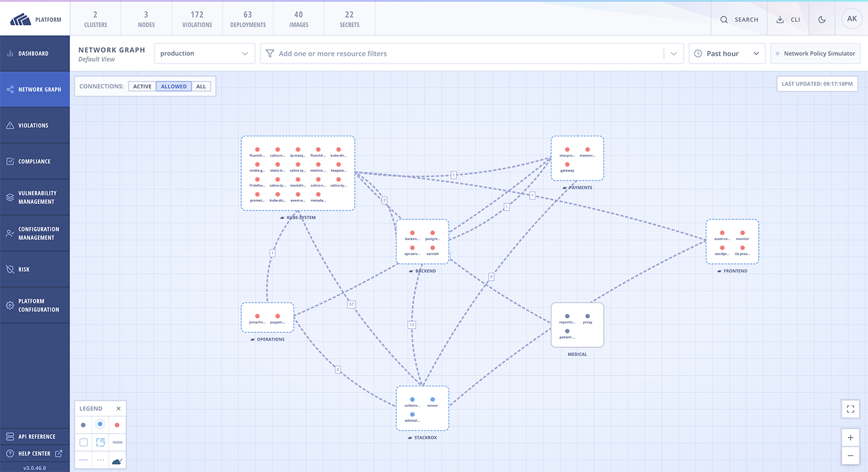Expand resource filters dropdown arrow
Image resolution: width=868 pixels, height=472 pixels.
coord(674,54)
